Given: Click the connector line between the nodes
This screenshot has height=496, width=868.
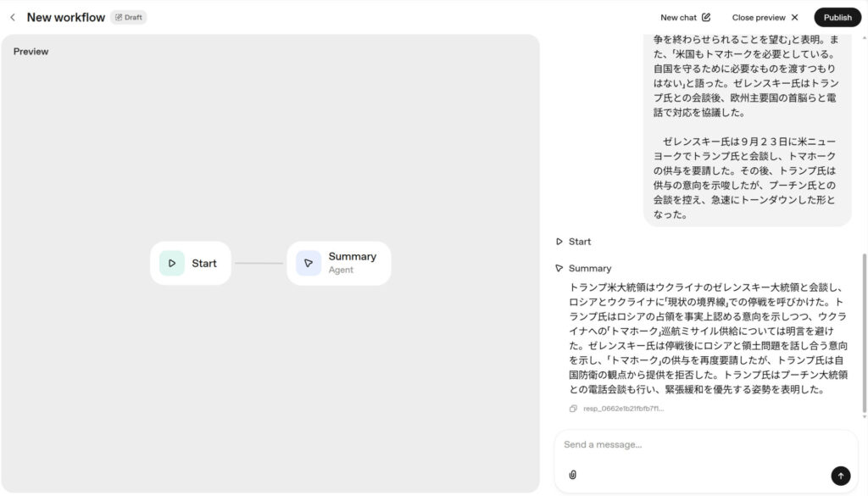Looking at the screenshot, I should coord(259,263).
